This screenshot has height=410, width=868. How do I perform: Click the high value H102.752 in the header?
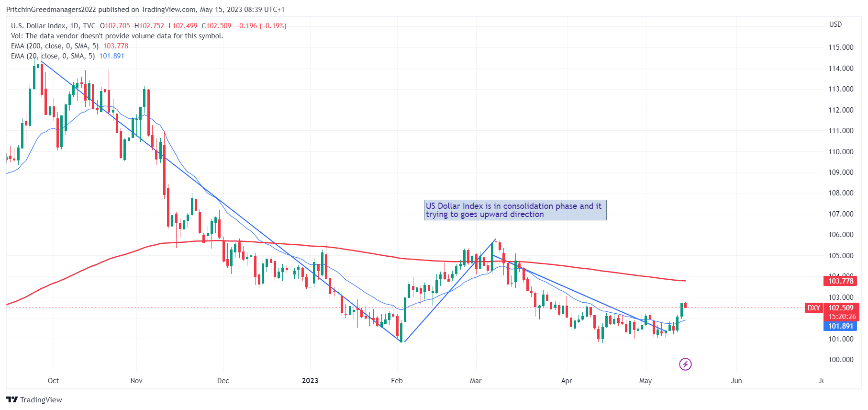(x=149, y=26)
